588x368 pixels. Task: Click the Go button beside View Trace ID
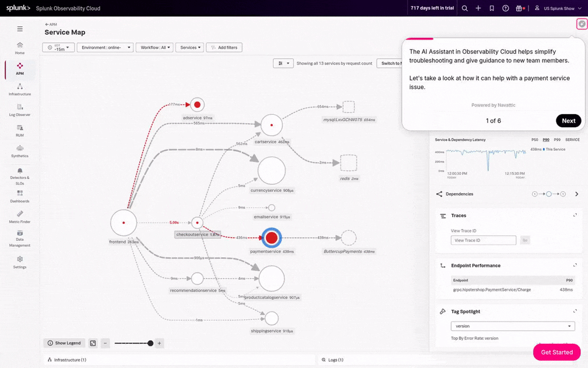(x=525, y=240)
